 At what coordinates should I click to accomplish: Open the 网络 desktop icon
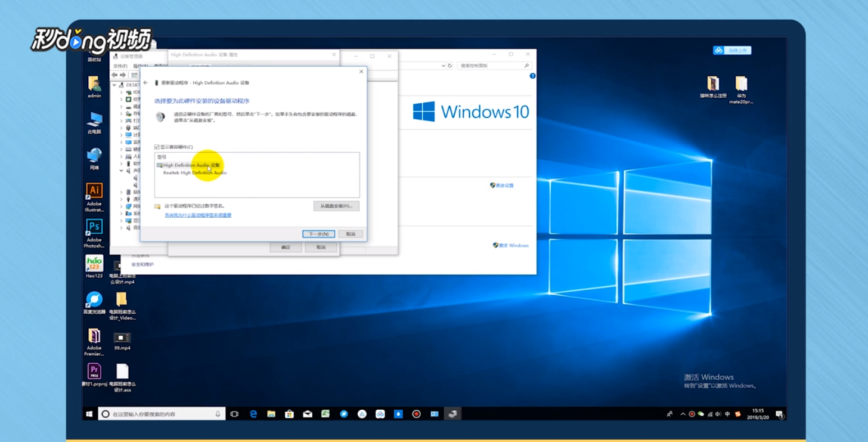[94, 159]
